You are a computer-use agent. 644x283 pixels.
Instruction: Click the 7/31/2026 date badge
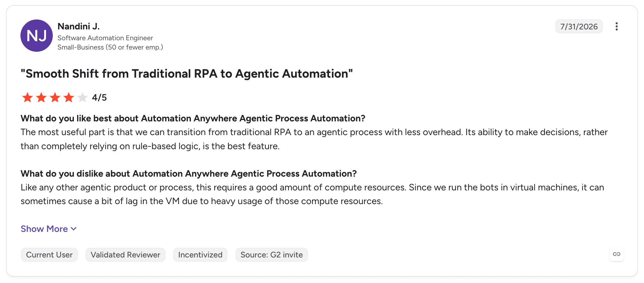[579, 27]
